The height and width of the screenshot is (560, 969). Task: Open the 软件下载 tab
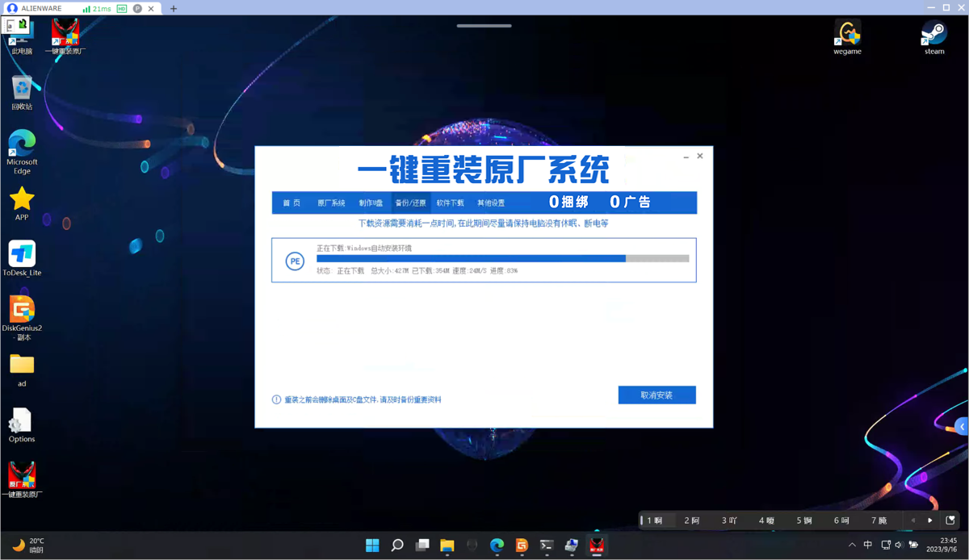coord(451,203)
